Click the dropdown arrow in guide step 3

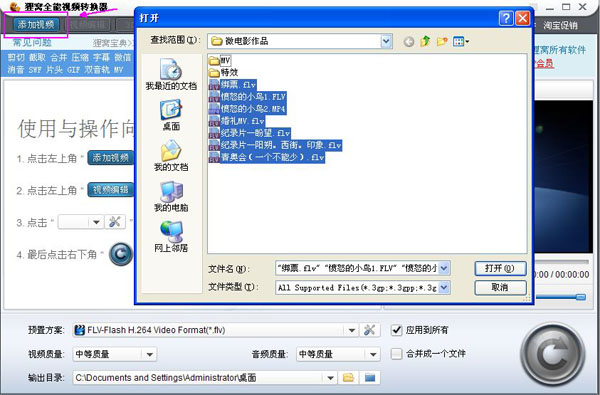(x=96, y=222)
